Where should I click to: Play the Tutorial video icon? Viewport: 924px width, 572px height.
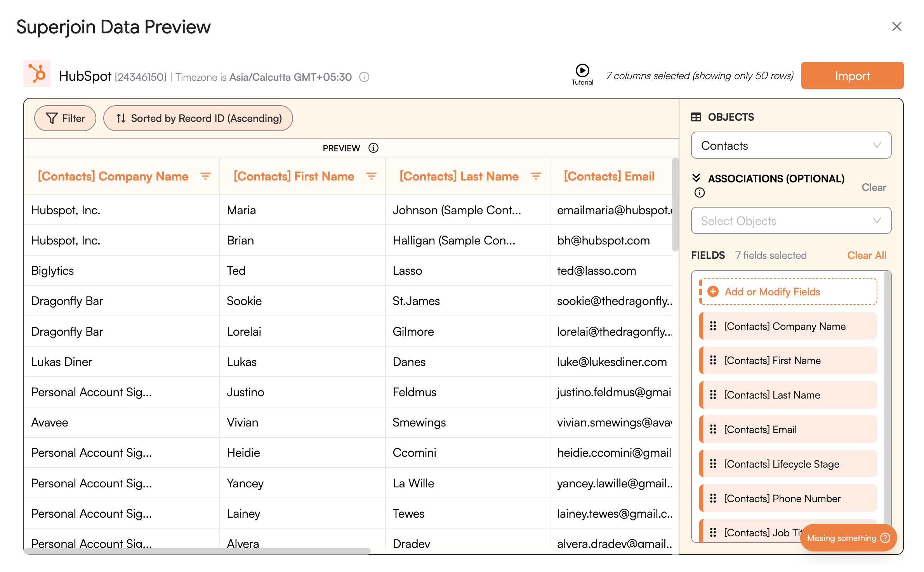pyautogui.click(x=582, y=71)
